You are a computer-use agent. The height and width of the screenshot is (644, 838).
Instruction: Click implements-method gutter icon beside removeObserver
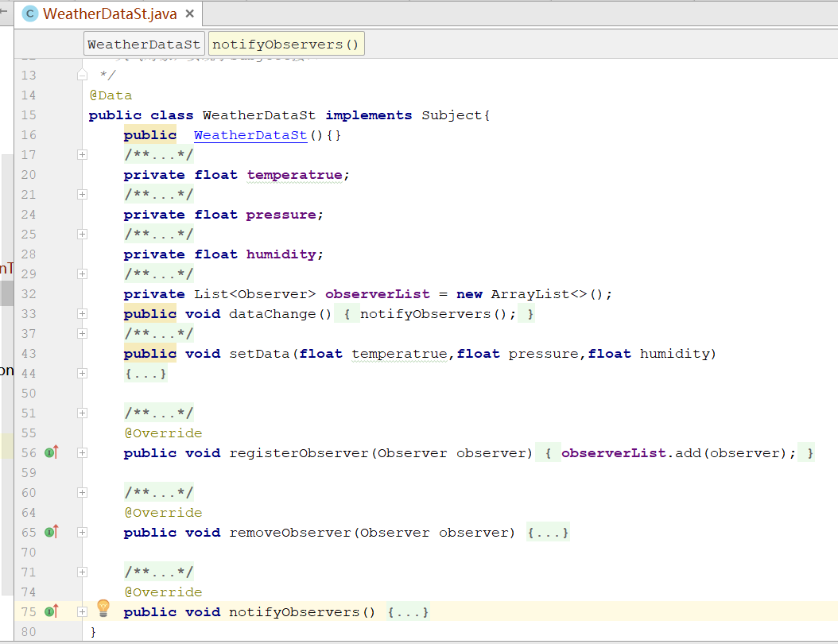click(x=52, y=532)
